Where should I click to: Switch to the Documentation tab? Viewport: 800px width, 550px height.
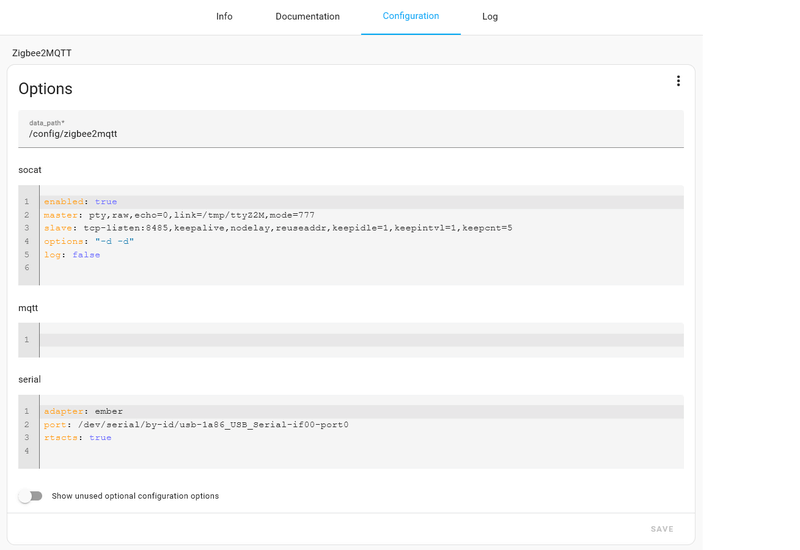coord(307,16)
